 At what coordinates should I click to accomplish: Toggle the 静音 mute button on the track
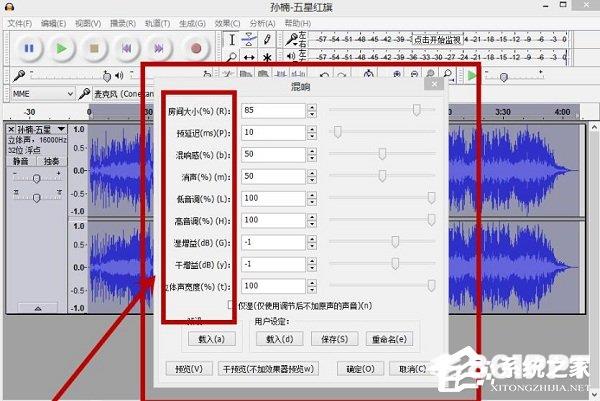pyautogui.click(x=21, y=161)
